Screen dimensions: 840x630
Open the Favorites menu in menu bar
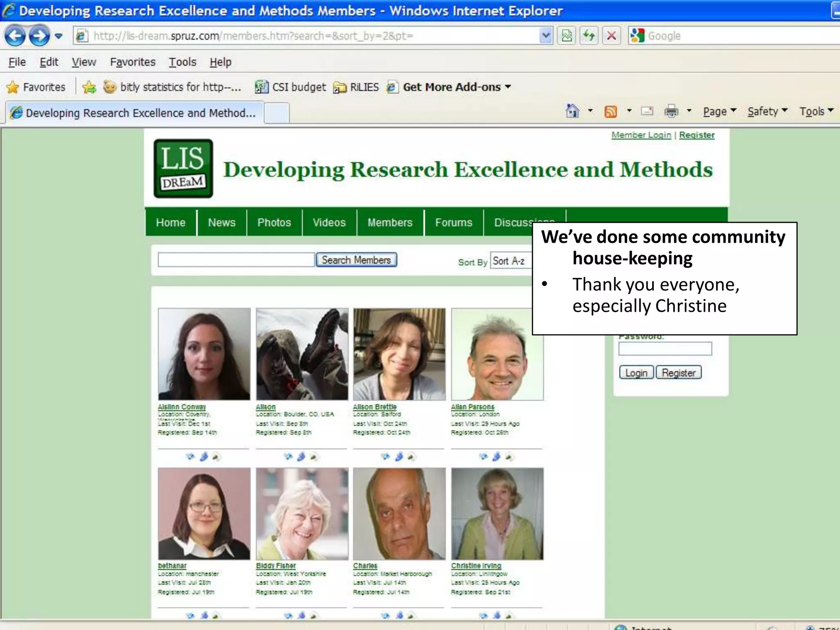coord(132,62)
